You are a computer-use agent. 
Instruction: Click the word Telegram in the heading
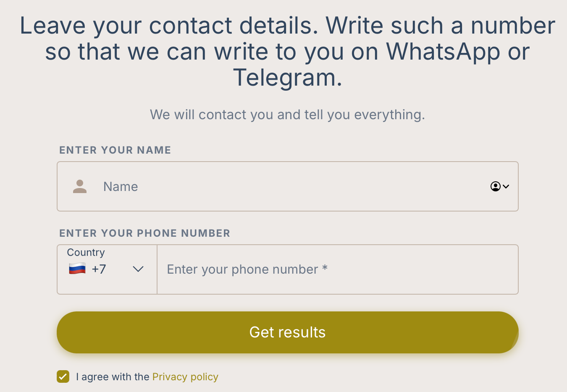click(x=287, y=78)
